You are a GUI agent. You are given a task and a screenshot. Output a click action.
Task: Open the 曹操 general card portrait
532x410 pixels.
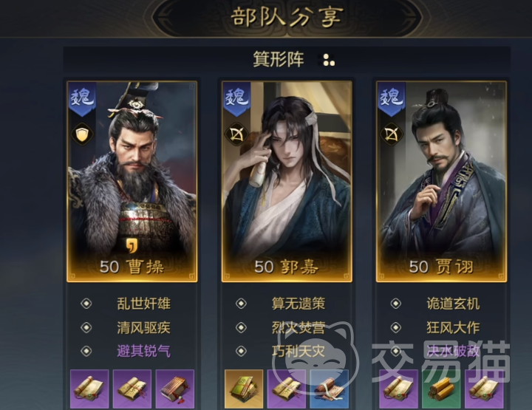[x=132, y=182]
